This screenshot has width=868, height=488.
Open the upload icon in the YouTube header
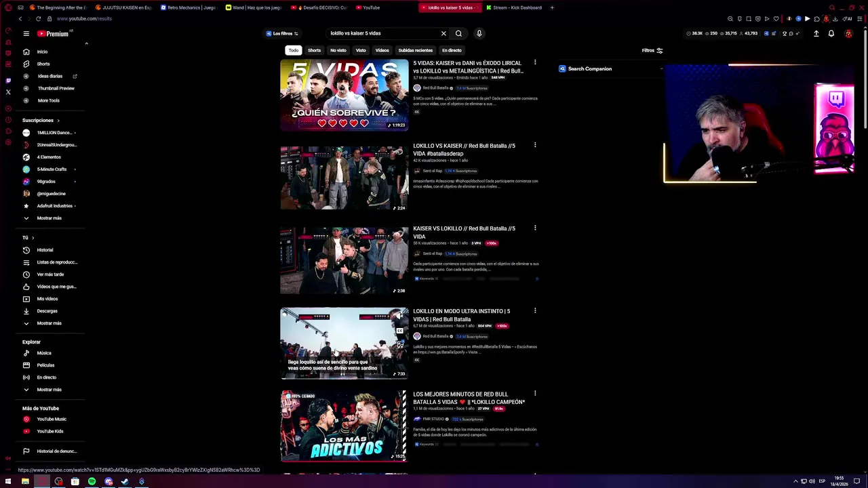click(816, 33)
